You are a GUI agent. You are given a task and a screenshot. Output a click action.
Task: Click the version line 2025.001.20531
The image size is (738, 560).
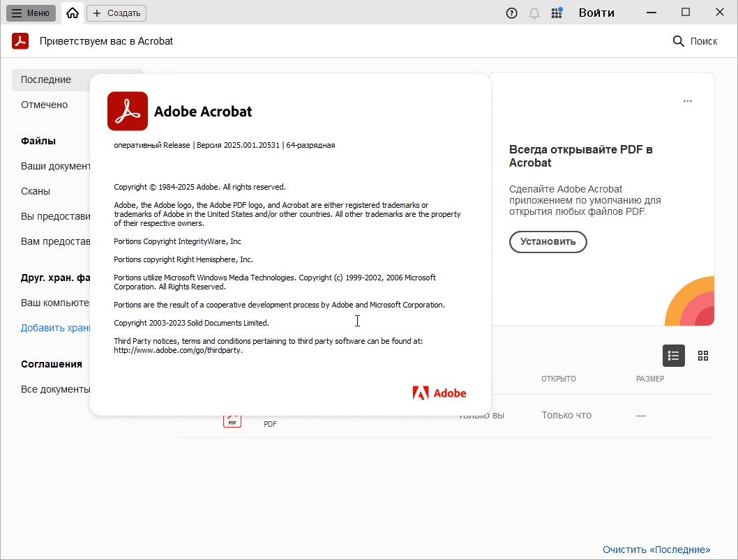(x=225, y=146)
